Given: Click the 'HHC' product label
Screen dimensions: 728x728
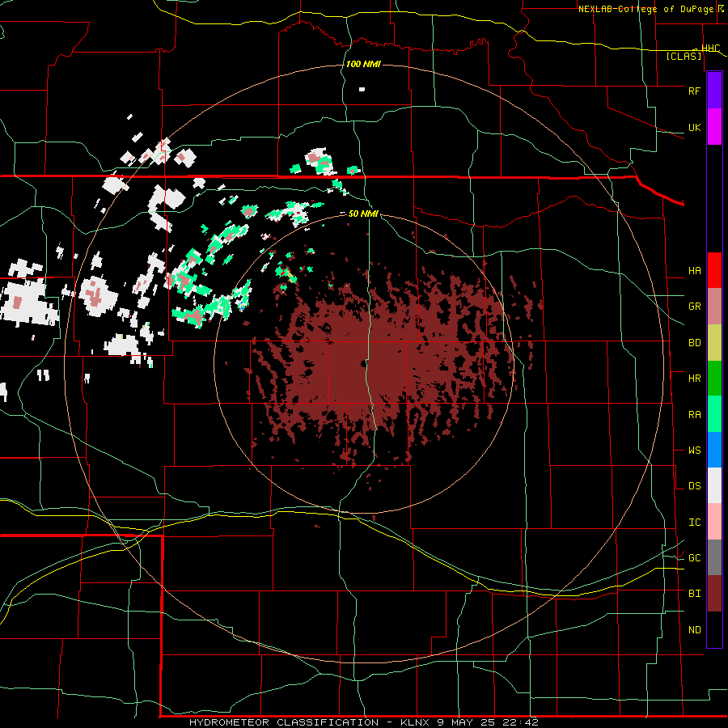Looking at the screenshot, I should tap(710, 49).
